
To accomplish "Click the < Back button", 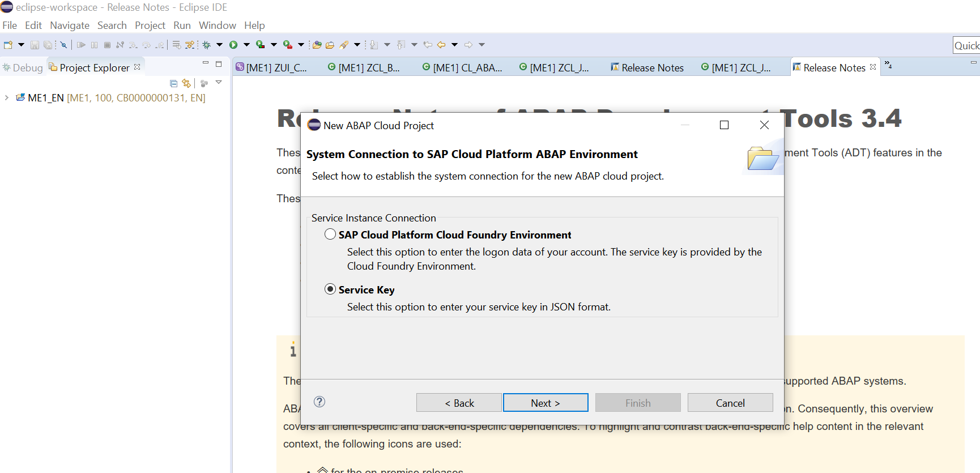I will click(x=459, y=403).
